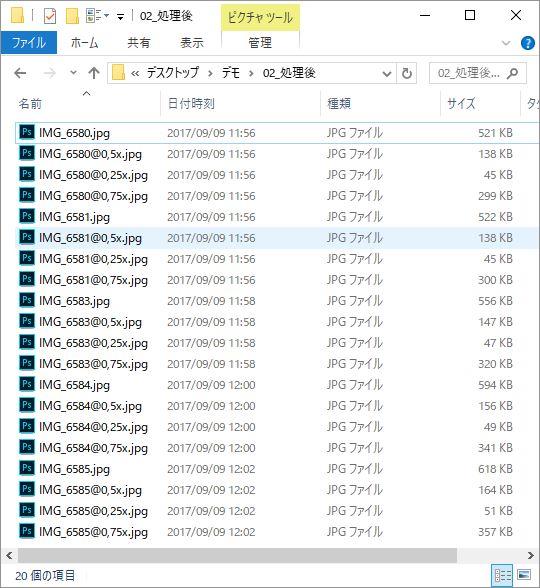Open the Help question mark icon
The image size is (540, 588).
pyautogui.click(x=528, y=43)
